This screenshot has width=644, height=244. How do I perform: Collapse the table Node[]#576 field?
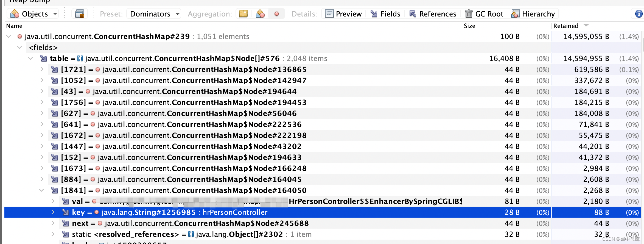(x=30, y=58)
